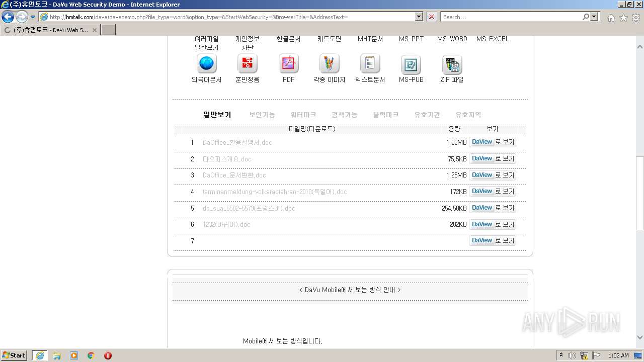Screen dimensions: 644x362
Task: Click the 한글문서 category label
Action: [x=288, y=39]
